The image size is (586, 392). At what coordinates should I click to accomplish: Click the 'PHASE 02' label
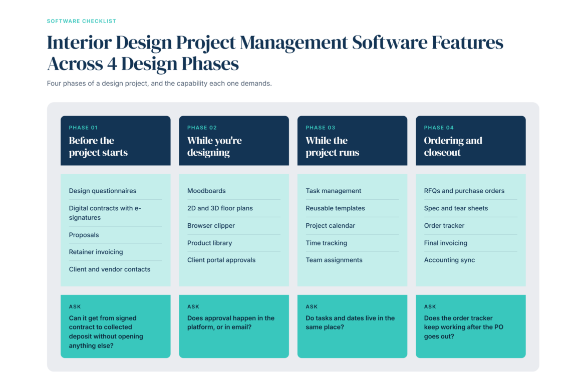pos(202,128)
